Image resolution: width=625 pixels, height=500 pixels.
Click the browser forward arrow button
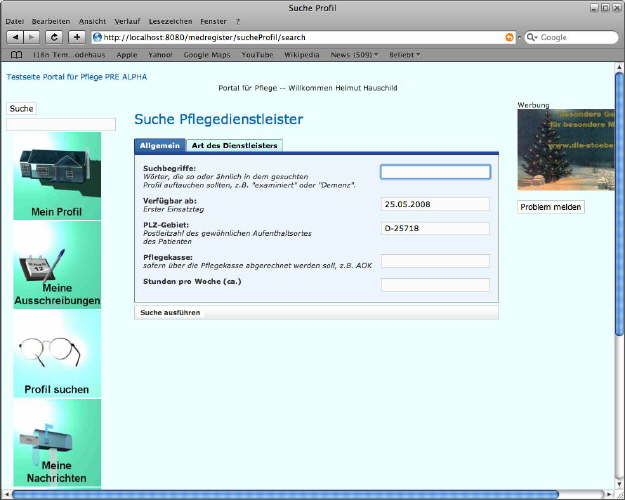[34, 37]
